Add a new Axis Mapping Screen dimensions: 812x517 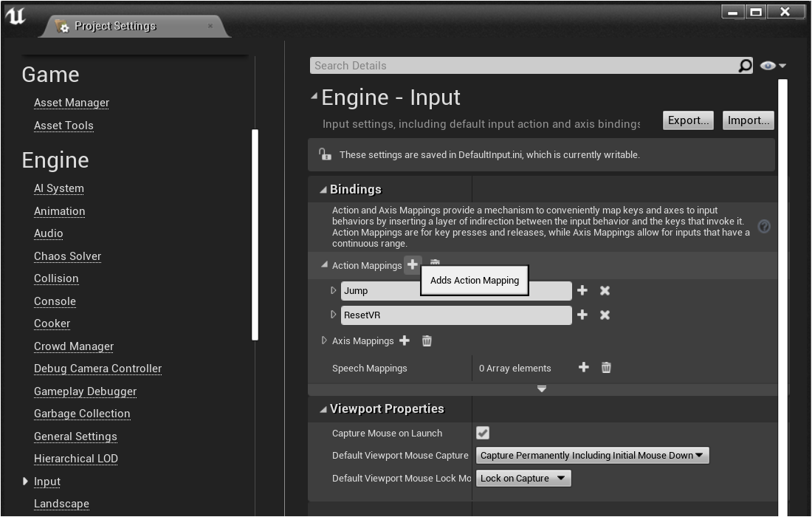click(x=405, y=340)
